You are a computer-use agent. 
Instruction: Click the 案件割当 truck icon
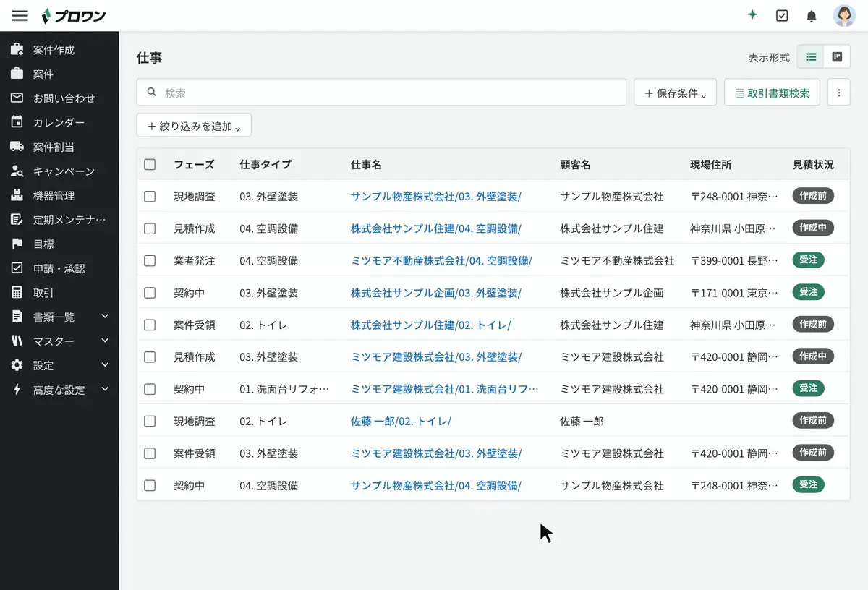(x=17, y=147)
